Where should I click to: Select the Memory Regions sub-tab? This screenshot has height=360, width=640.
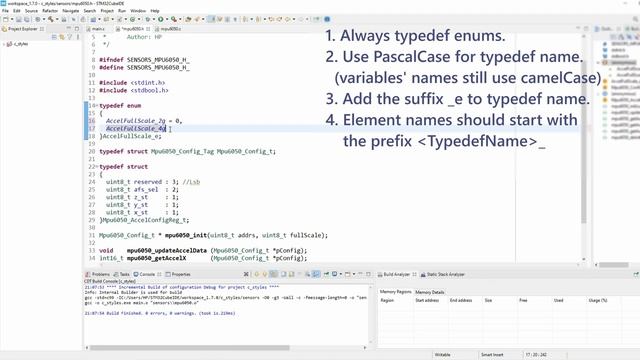[396, 292]
